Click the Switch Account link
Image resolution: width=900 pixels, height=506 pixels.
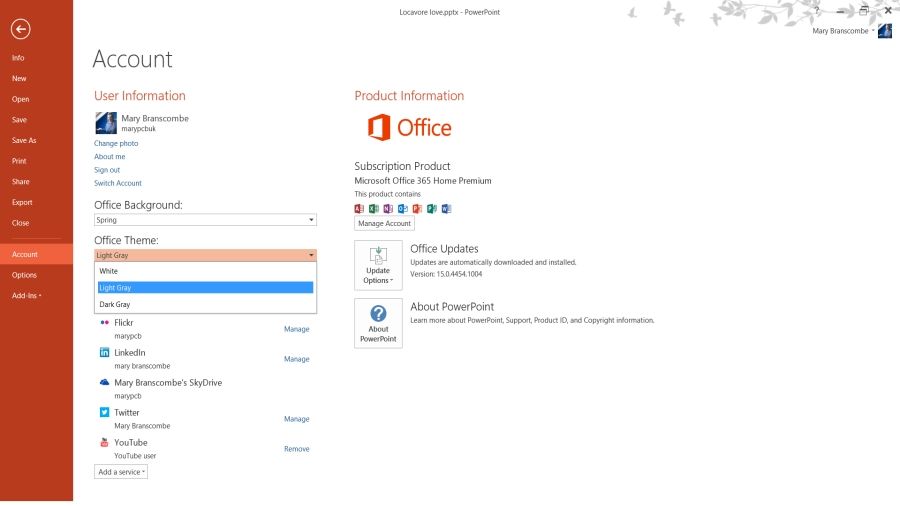pos(118,183)
